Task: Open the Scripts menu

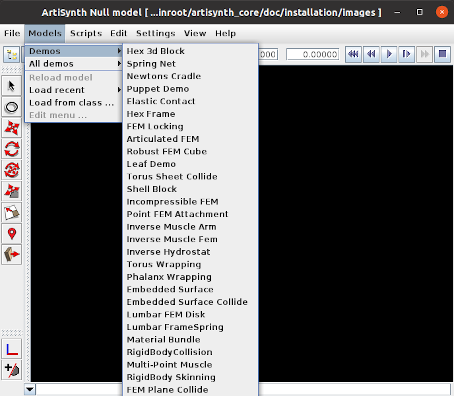Action: [x=86, y=33]
